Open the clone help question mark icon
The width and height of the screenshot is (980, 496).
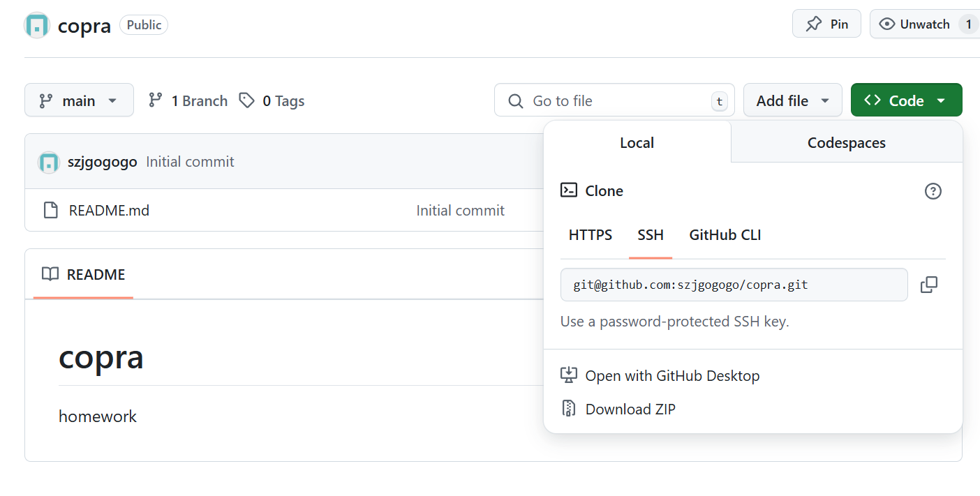[933, 191]
